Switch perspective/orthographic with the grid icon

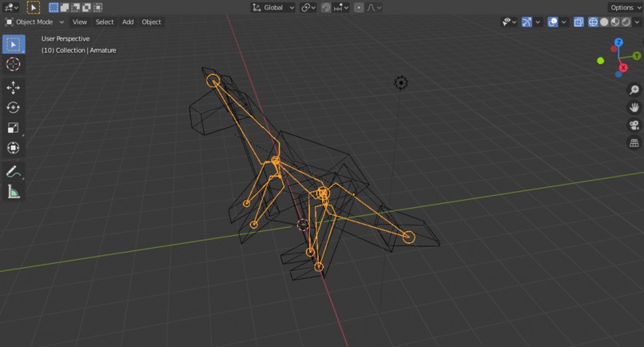pyautogui.click(x=634, y=143)
